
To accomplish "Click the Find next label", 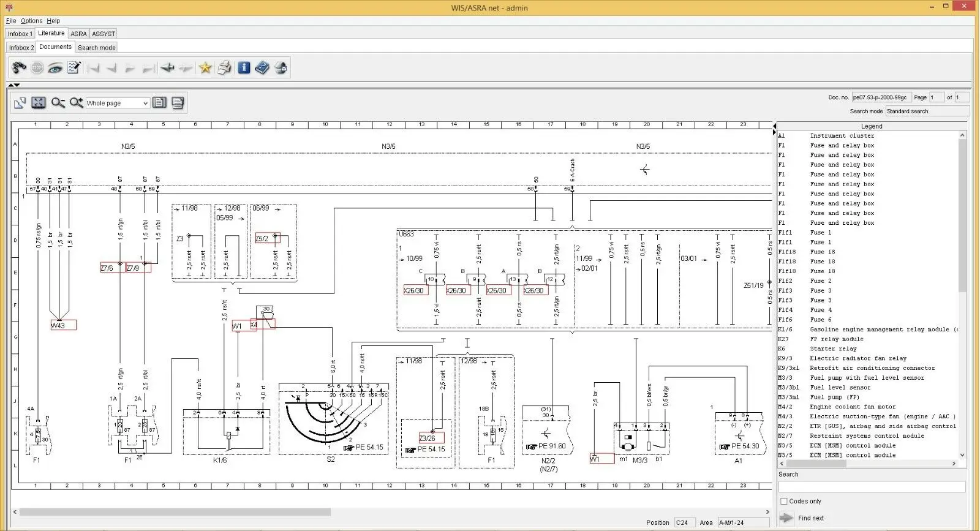I will 811,518.
